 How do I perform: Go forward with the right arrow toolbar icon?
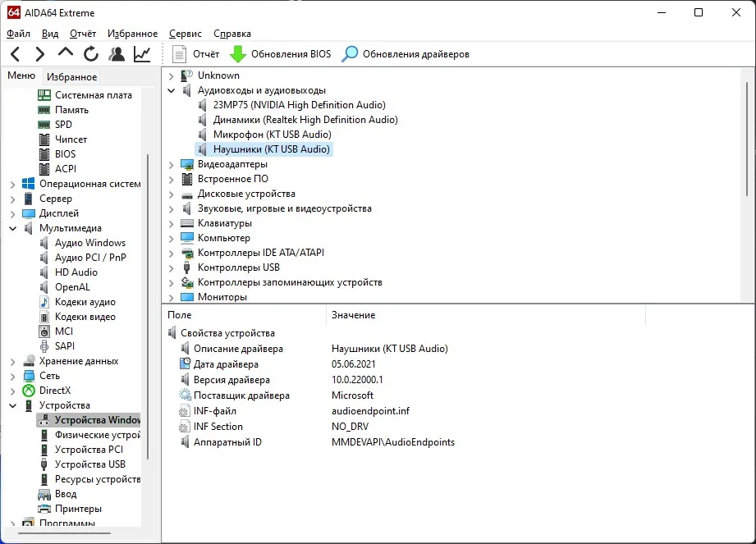click(40, 54)
